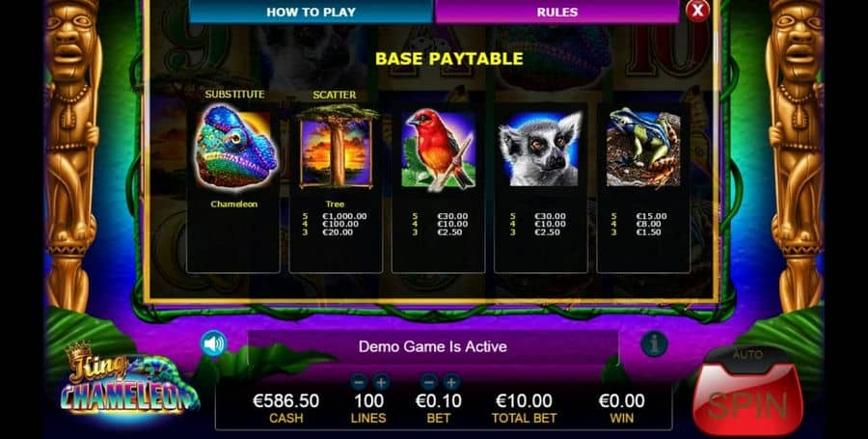Increase the number of lines

(x=381, y=381)
